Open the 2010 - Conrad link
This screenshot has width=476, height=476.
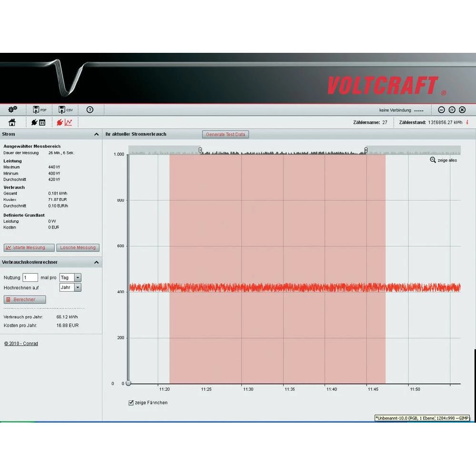(21, 344)
